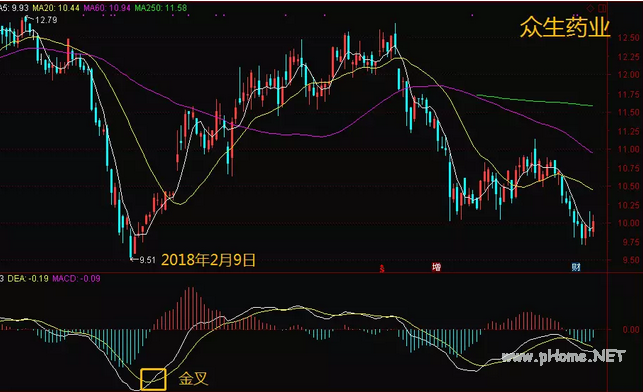Click the 11.00 price axis label
This screenshot has width=643, height=392.
point(628,149)
